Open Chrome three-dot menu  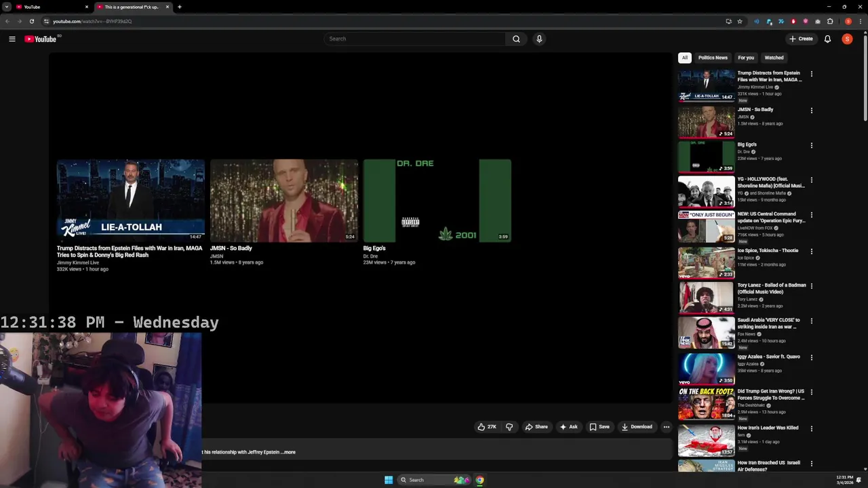tap(861, 21)
